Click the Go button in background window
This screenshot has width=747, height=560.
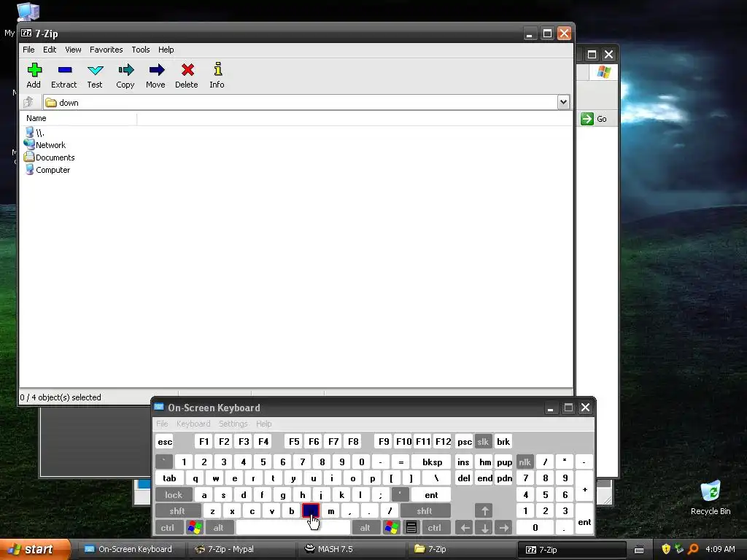594,119
